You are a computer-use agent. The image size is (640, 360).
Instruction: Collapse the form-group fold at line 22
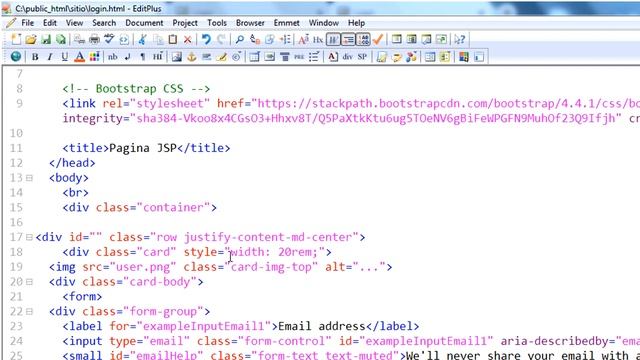pyautogui.click(x=29, y=311)
